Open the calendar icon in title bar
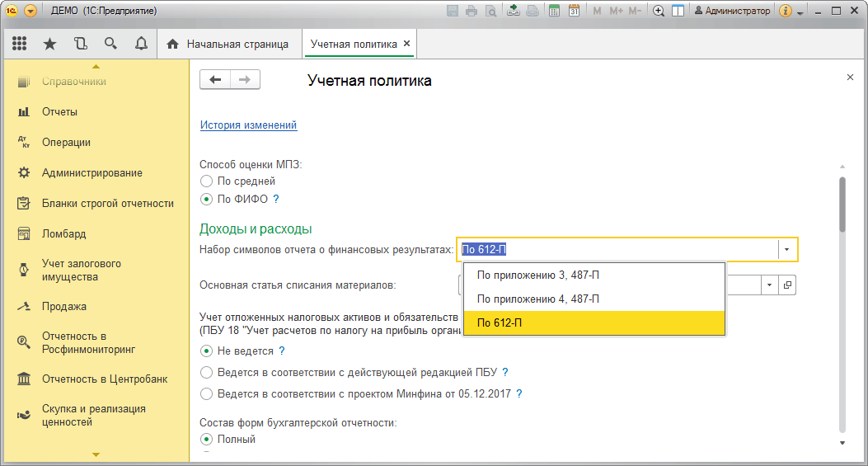 pyautogui.click(x=574, y=11)
